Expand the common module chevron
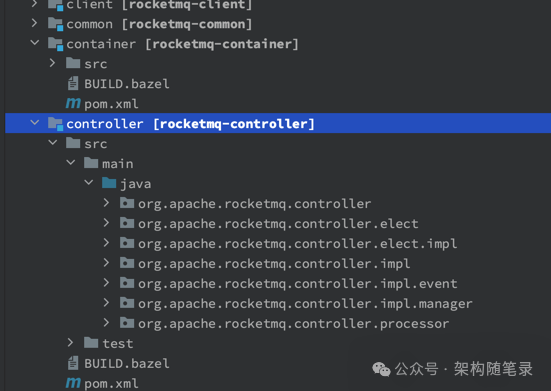This screenshot has width=551, height=391. 34,23
